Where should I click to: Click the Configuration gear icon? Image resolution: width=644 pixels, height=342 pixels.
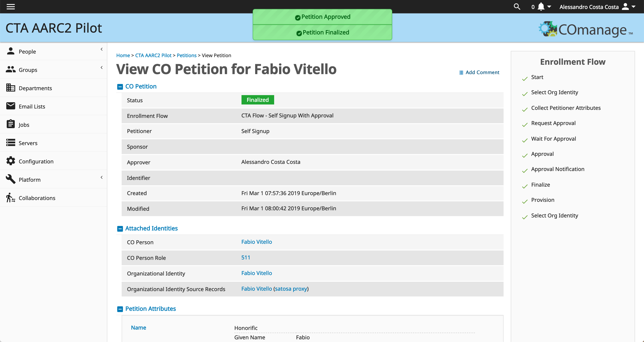click(11, 161)
